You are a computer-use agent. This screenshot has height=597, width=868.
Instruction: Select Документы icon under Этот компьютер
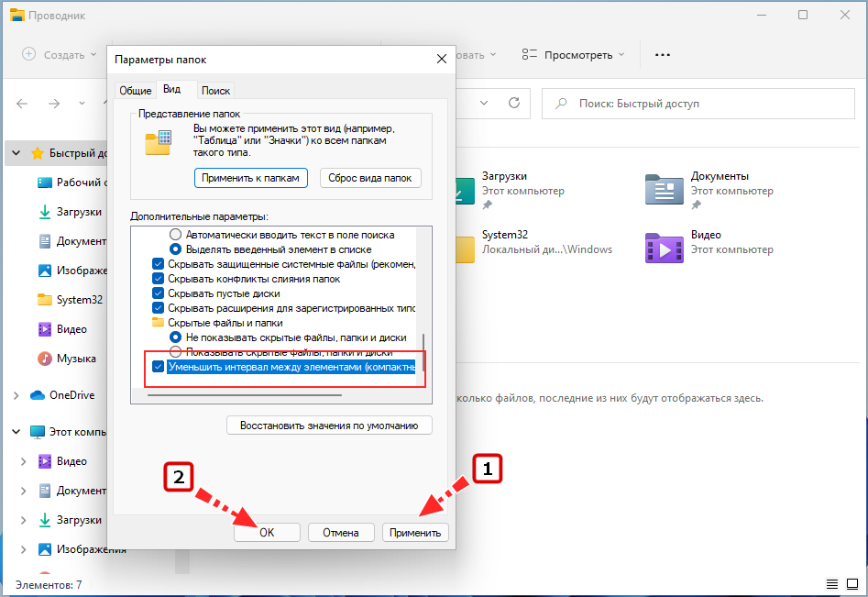coord(44,490)
